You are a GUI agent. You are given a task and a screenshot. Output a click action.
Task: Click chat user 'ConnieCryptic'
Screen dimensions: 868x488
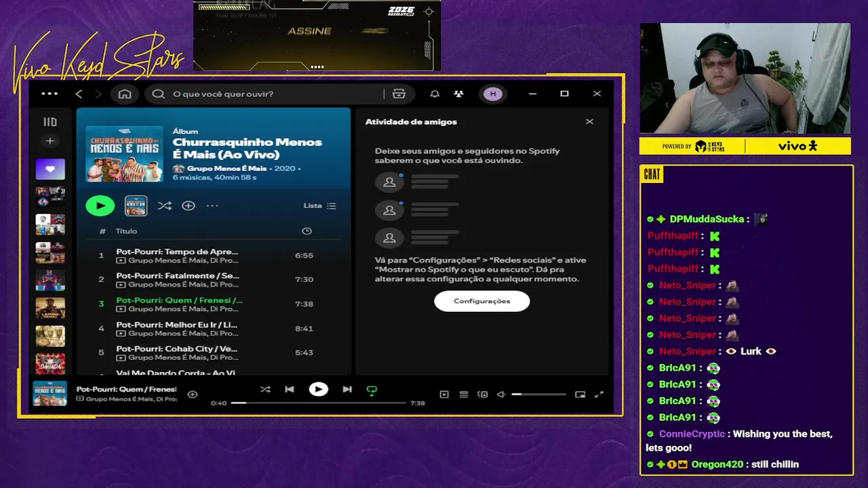click(x=692, y=434)
